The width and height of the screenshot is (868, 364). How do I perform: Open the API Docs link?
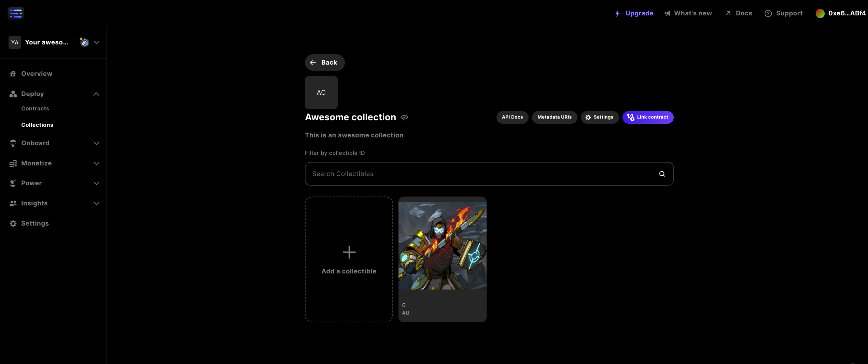coord(512,117)
